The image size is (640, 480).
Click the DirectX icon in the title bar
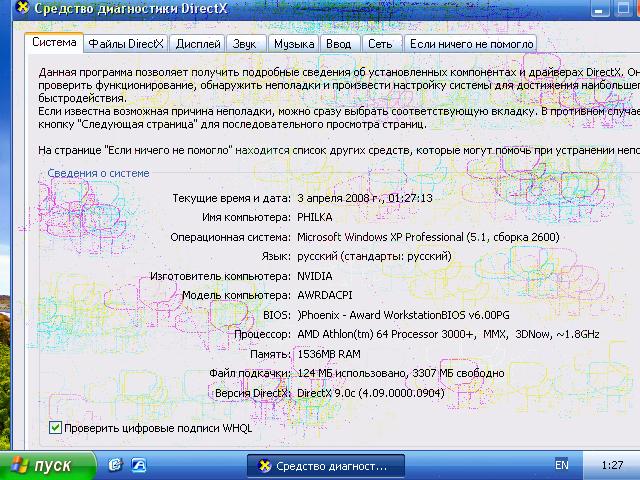(x=23, y=7)
